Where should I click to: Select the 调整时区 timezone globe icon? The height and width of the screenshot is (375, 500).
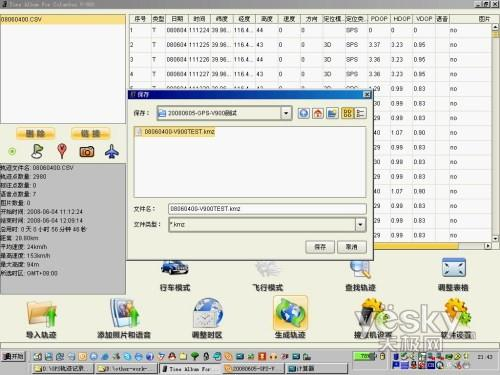pyautogui.click(x=208, y=313)
